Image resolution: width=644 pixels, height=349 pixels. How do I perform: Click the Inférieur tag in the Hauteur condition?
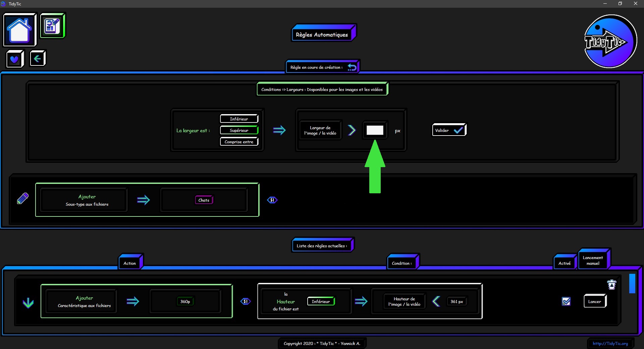coord(321,301)
